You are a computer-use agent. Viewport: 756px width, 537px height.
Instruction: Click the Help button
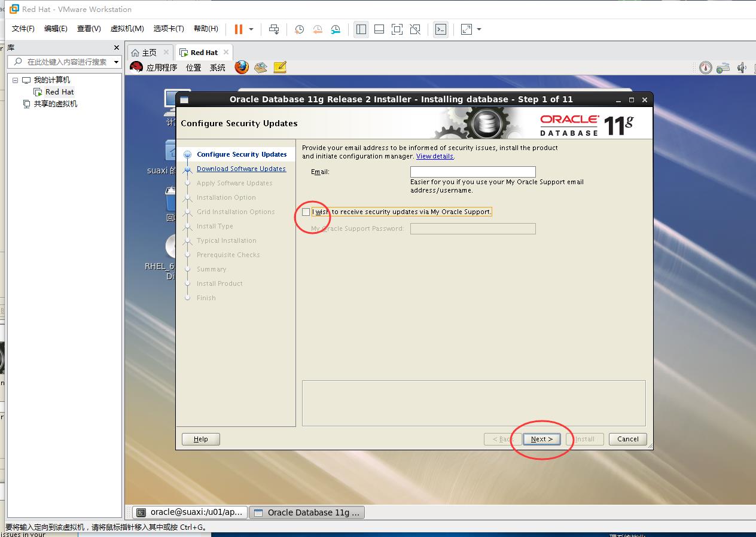[x=201, y=439]
